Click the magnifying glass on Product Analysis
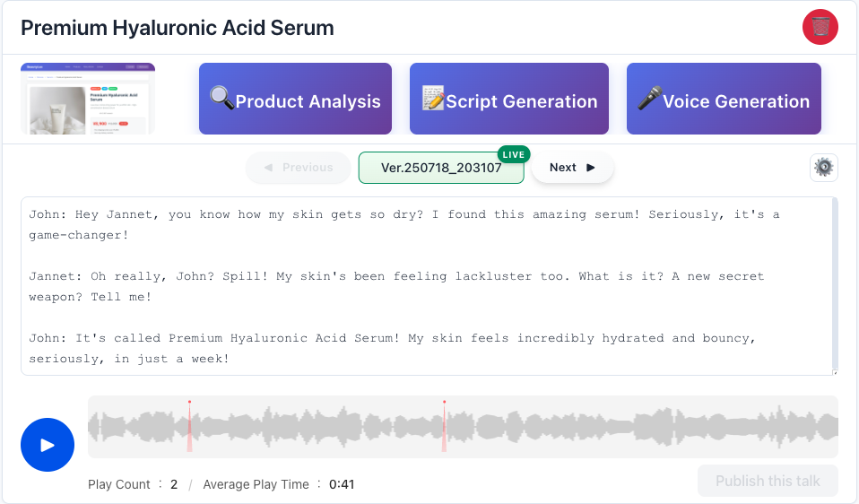Image resolution: width=859 pixels, height=504 pixels. pos(221,98)
